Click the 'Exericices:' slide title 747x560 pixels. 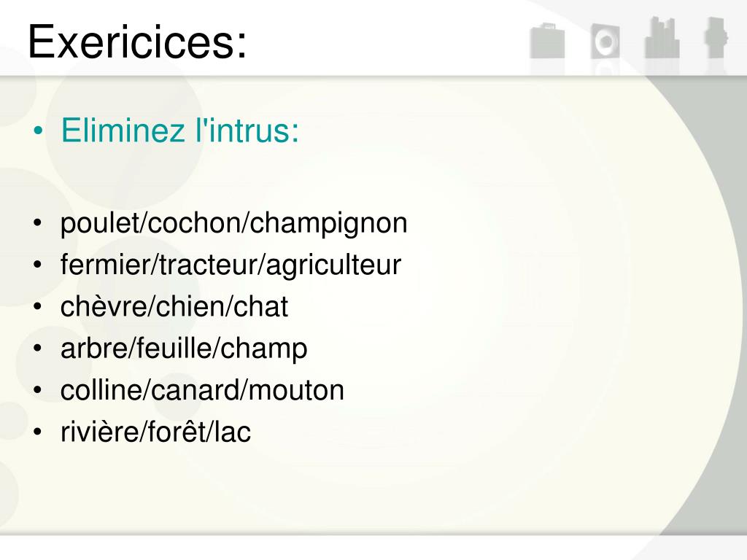coord(138,42)
